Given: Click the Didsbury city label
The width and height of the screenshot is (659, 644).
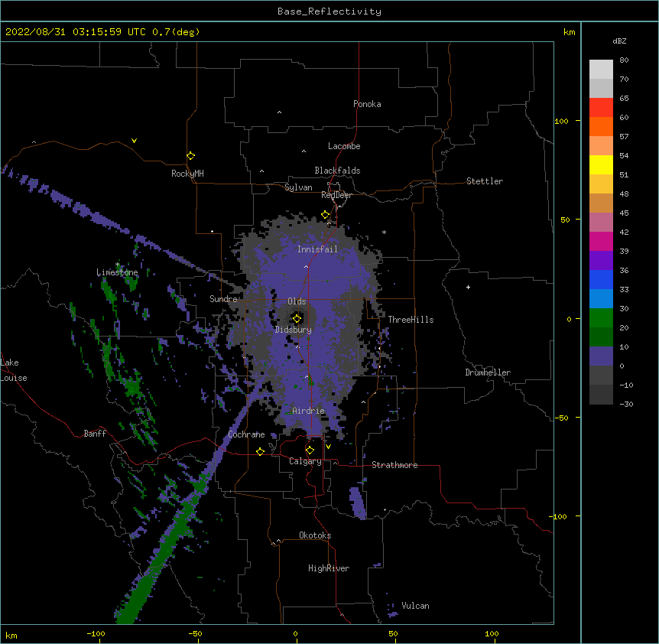Looking at the screenshot, I should pos(294,330).
